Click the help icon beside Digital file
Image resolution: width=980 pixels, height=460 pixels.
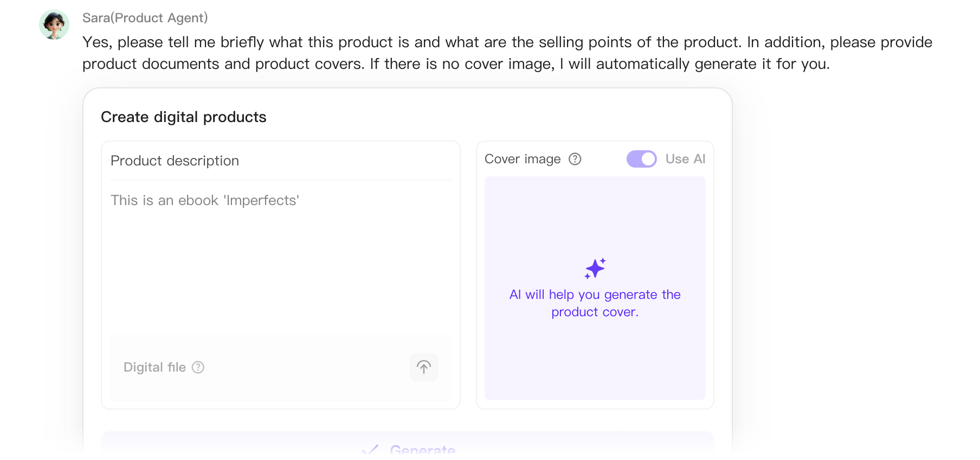(x=198, y=367)
